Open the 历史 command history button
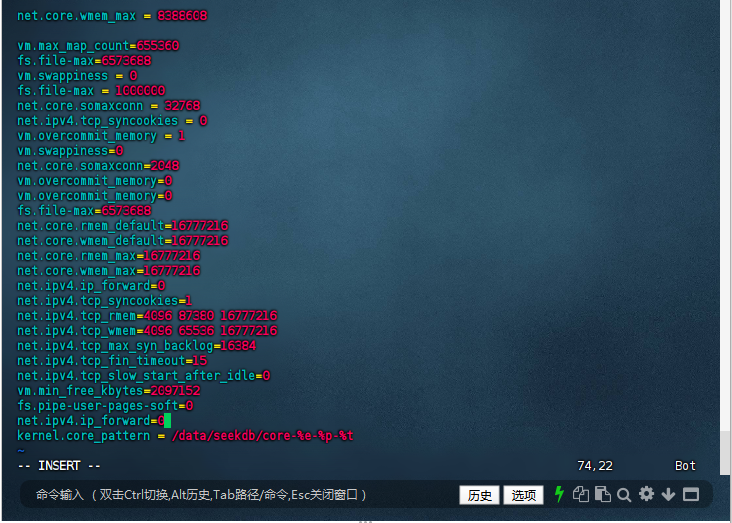The height and width of the screenshot is (523, 732). pyautogui.click(x=479, y=495)
